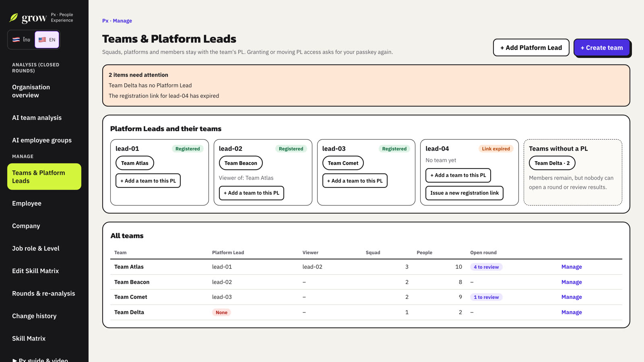The image size is (644, 362).
Task: Click the Px breadcrumb link
Action: [105, 21]
